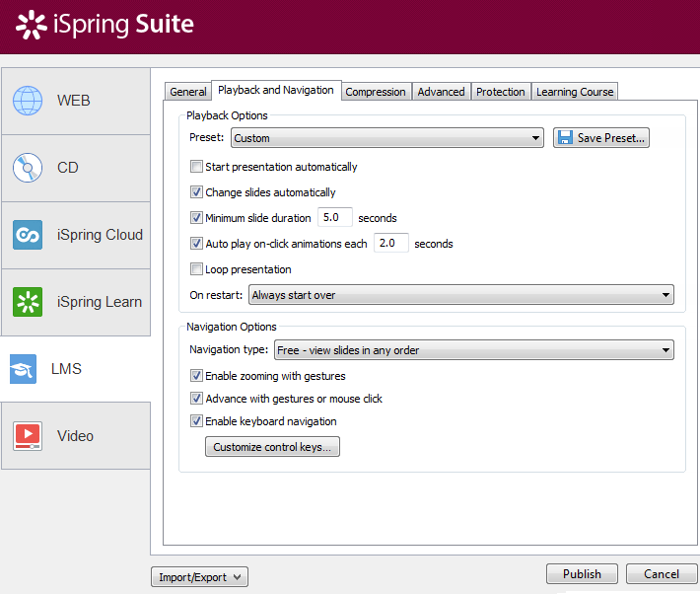Click the LMS graduation cap icon
Viewport: 700px width, 594px height.
[x=24, y=369]
